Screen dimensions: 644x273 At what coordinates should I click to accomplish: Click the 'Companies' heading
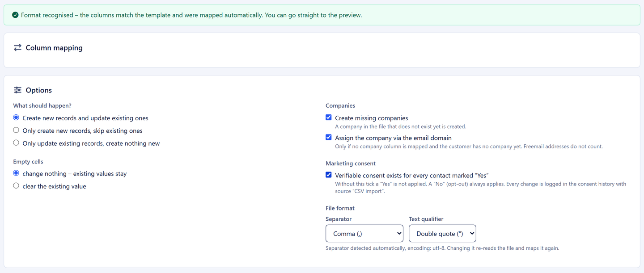coord(340,106)
